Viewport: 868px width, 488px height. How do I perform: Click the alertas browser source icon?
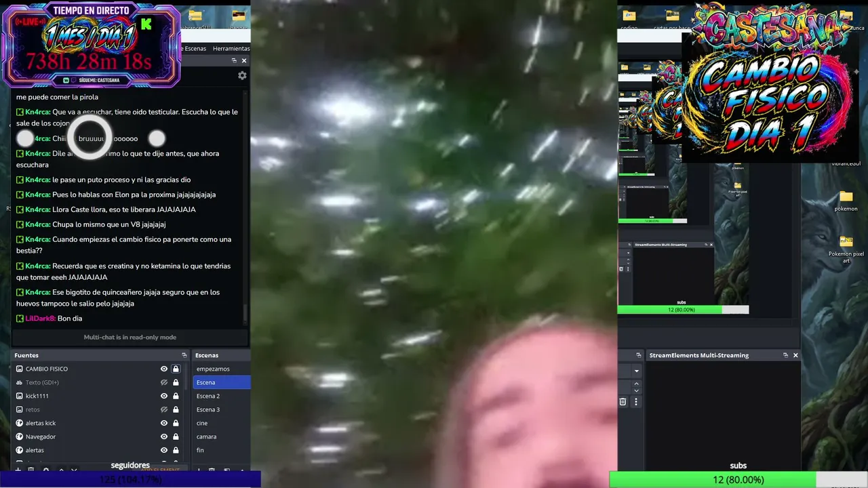tap(19, 450)
